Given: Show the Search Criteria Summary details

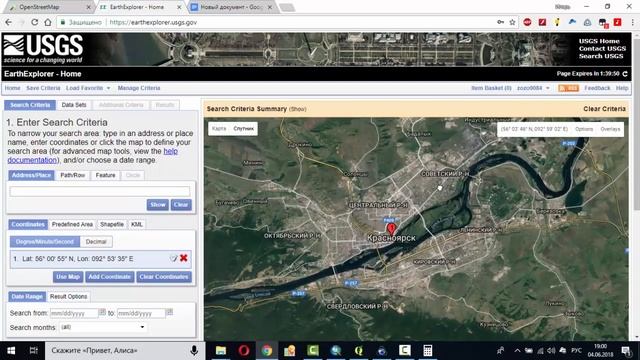Looking at the screenshot, I should (x=298, y=109).
